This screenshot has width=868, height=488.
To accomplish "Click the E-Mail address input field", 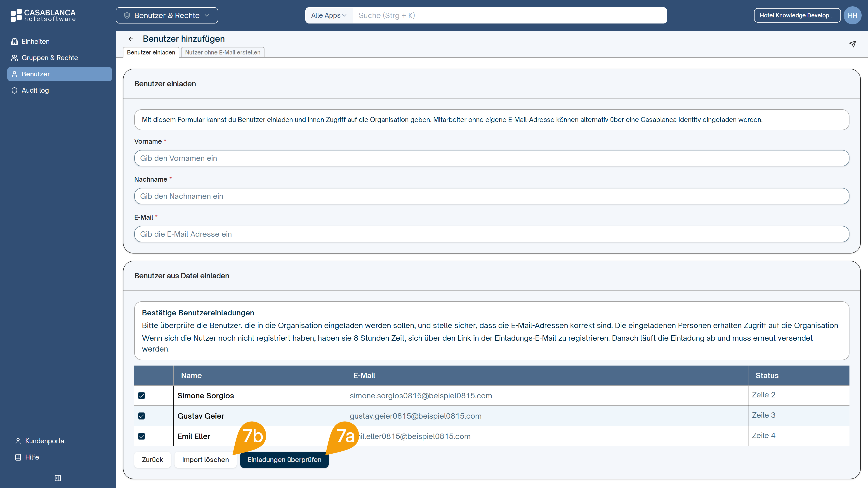I will pyautogui.click(x=492, y=234).
